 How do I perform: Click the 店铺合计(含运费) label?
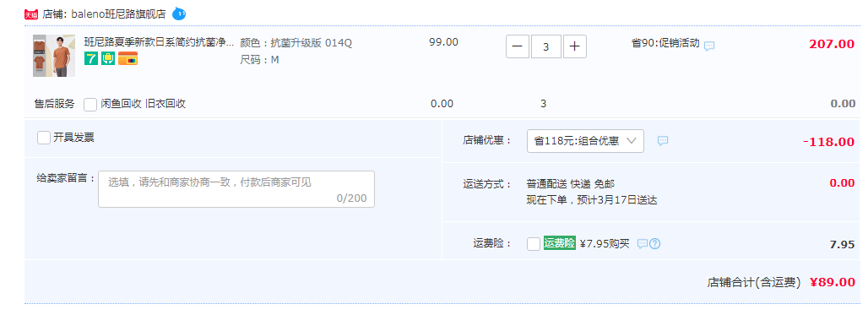(754, 282)
